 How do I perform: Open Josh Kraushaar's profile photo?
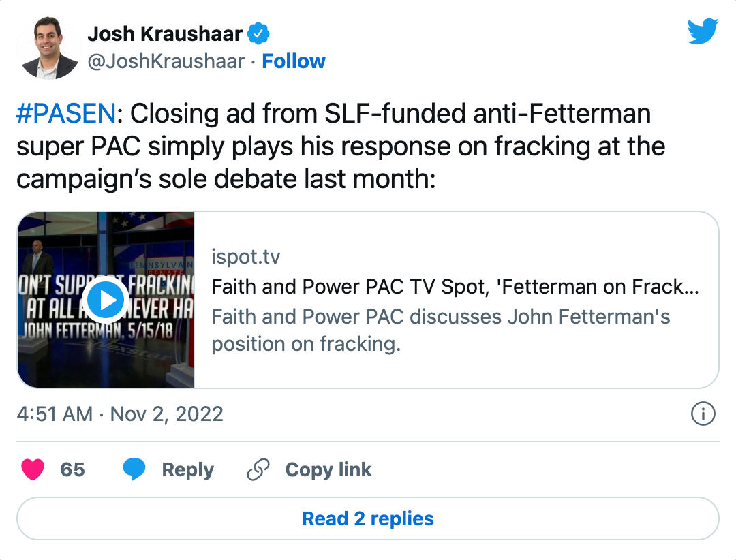click(x=50, y=48)
